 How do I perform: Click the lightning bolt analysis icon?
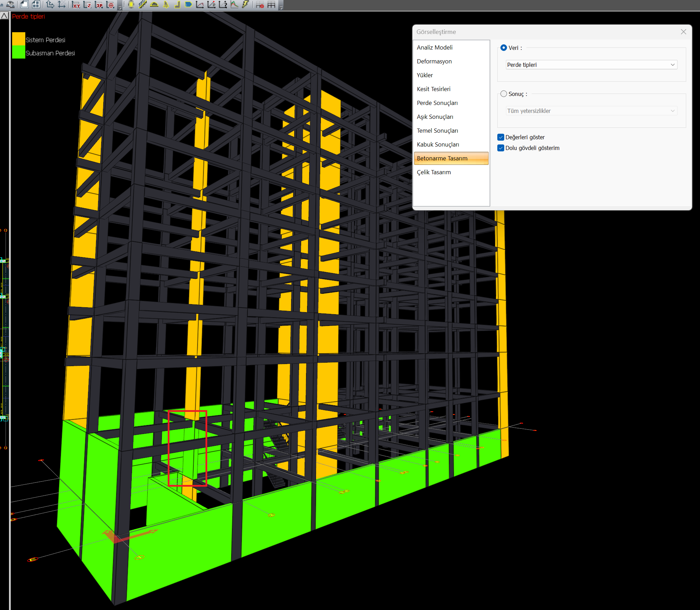click(246, 5)
